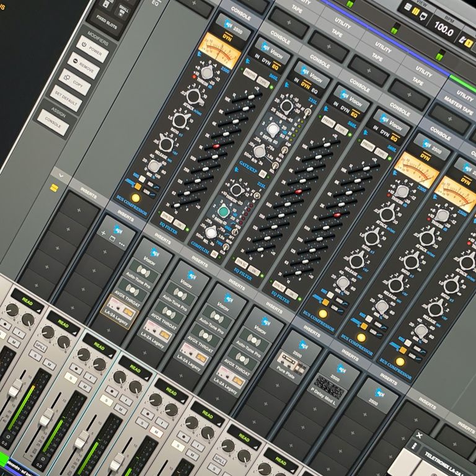Click yellow round button in compressor above Pure Plate
Viewport: 476px width, 476px height.
(323, 314)
